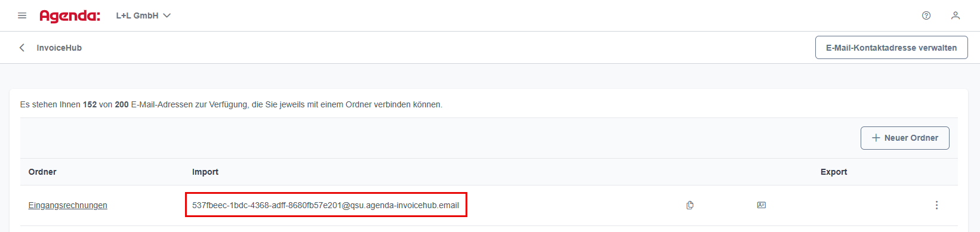Open the help question mark icon
The image size is (980, 232).
(x=926, y=16)
